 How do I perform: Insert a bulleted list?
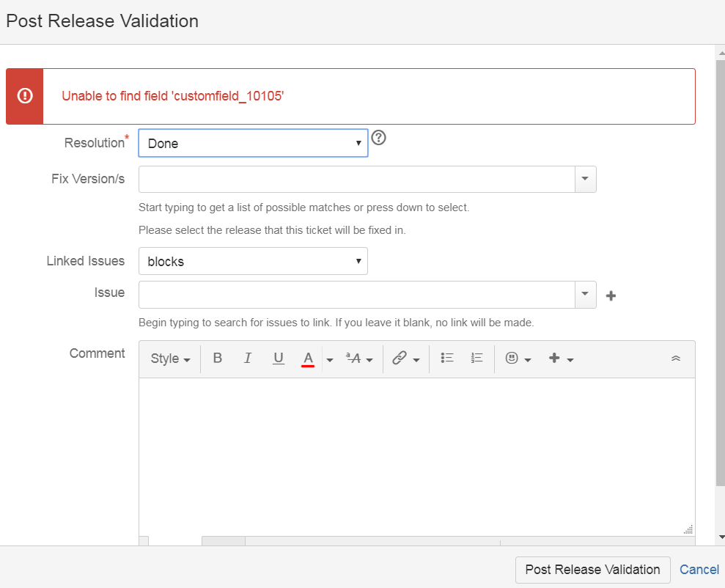(447, 359)
